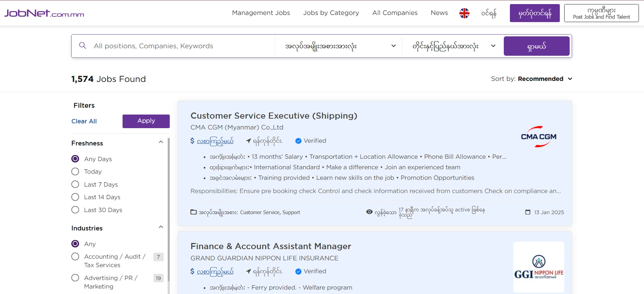Open the CMA CGM company logo
Image resolution: width=644 pixels, height=294 pixels.
[x=538, y=137]
